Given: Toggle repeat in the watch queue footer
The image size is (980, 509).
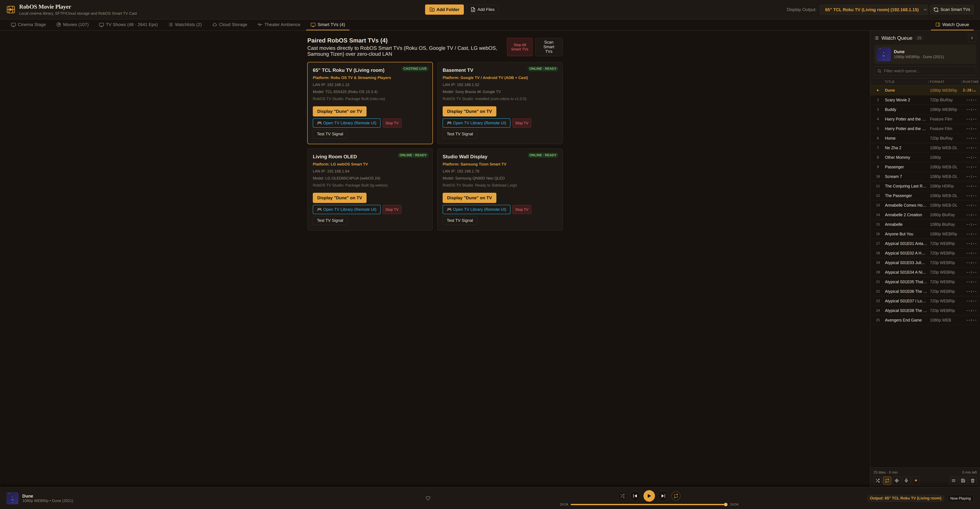Looking at the screenshot, I should click(887, 480).
